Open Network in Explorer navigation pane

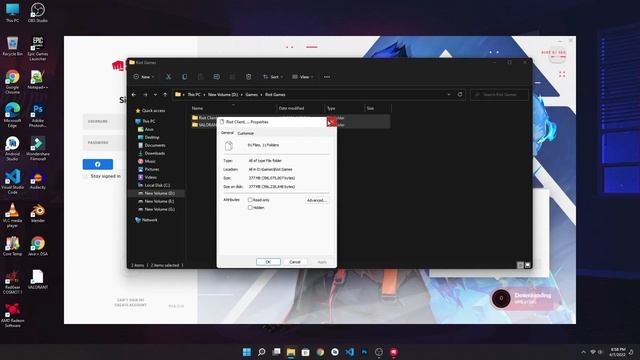pos(146,220)
